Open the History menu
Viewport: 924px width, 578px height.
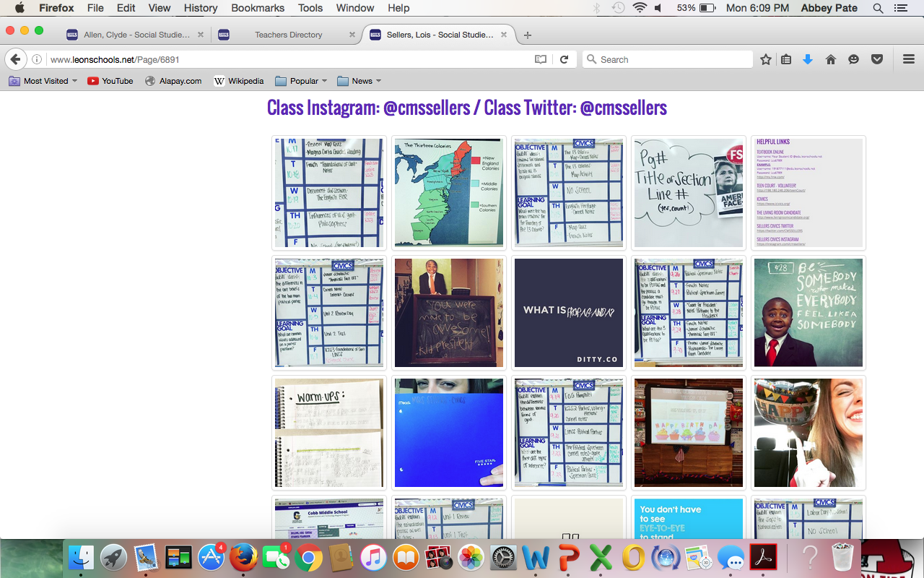[x=201, y=8]
